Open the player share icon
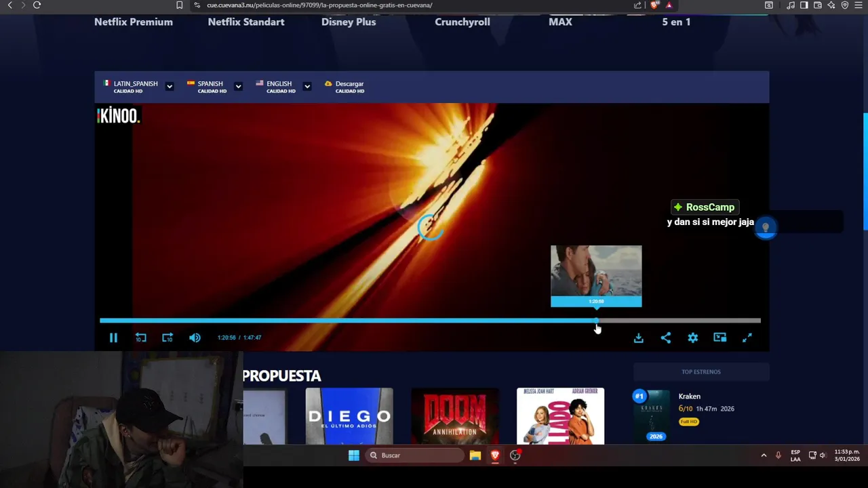 (x=665, y=338)
